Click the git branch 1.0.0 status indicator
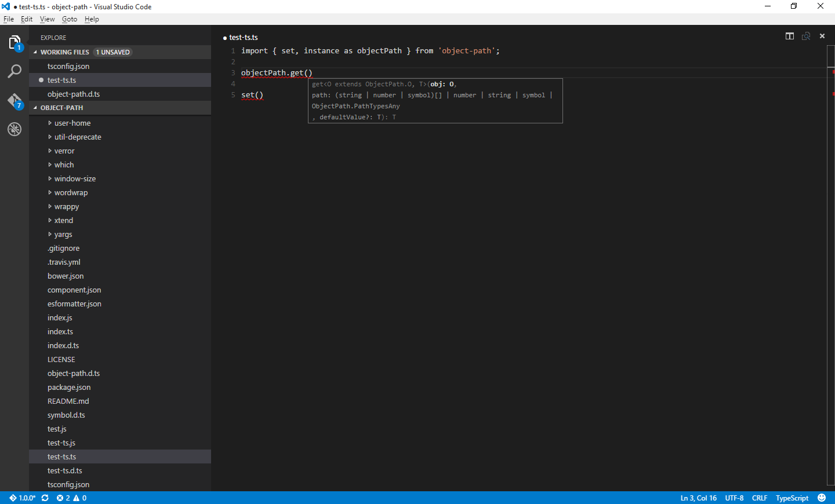Image resolution: width=835 pixels, height=504 pixels. (23, 498)
